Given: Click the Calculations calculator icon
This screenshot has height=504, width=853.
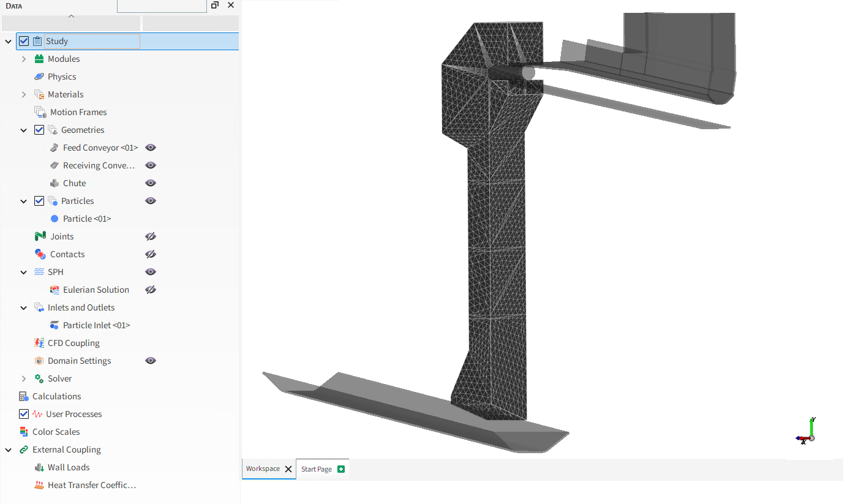Looking at the screenshot, I should coord(24,396).
